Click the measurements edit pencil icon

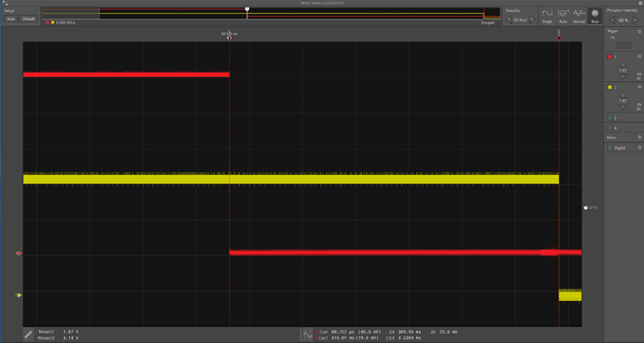28,335
